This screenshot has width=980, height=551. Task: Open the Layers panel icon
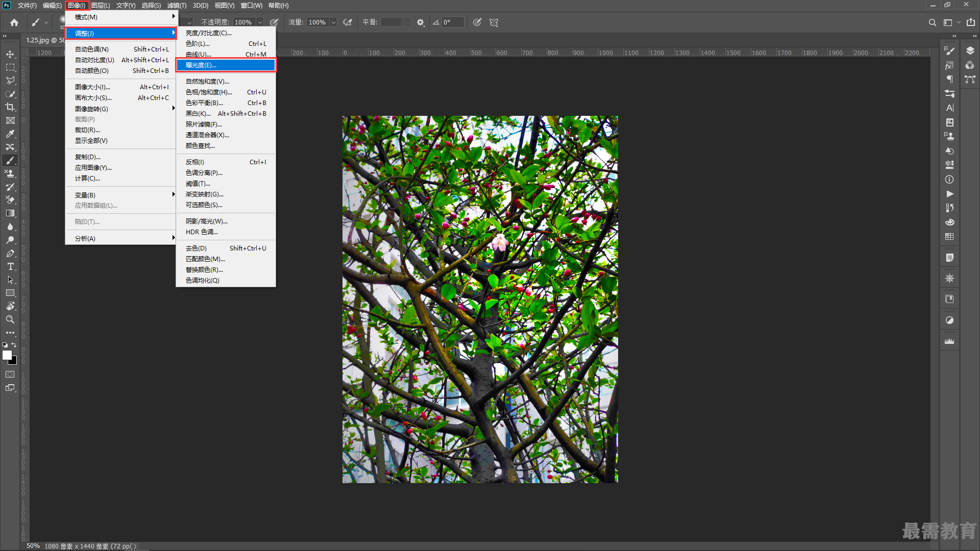pyautogui.click(x=970, y=51)
